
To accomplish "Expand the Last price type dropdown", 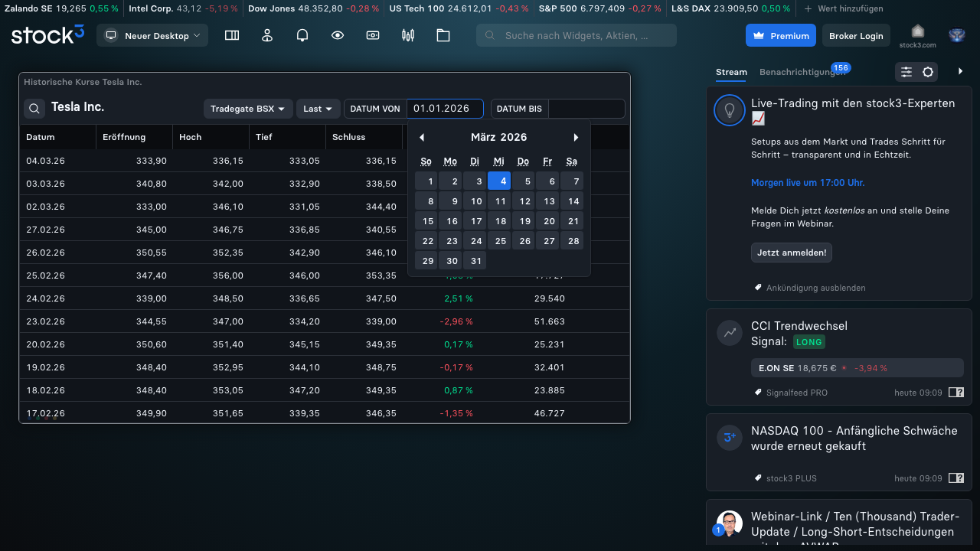I will tap(318, 109).
